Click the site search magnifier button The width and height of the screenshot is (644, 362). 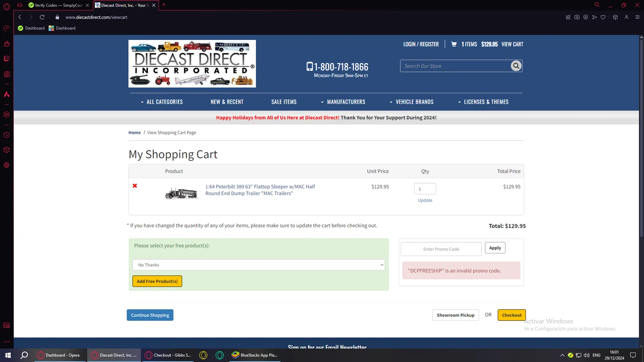coord(516,66)
